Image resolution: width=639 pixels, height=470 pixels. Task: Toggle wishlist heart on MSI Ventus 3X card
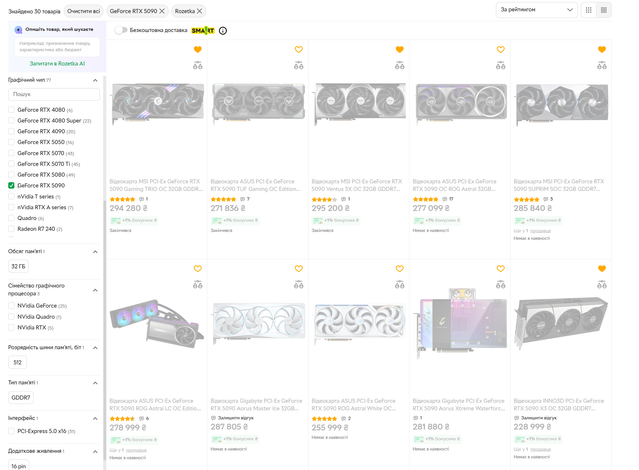[400, 49]
